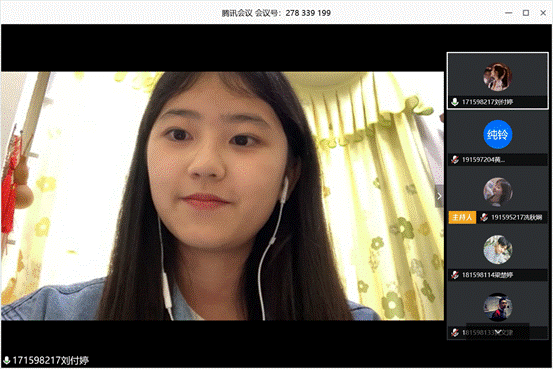Click the mic icon at main video's bottom-left
The height and width of the screenshot is (369, 553).
tap(6, 360)
